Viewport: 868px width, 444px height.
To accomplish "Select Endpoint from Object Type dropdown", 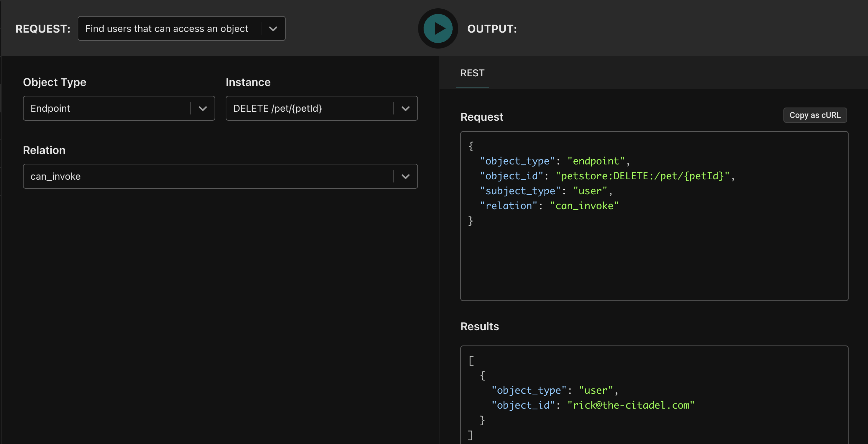I will click(x=119, y=108).
